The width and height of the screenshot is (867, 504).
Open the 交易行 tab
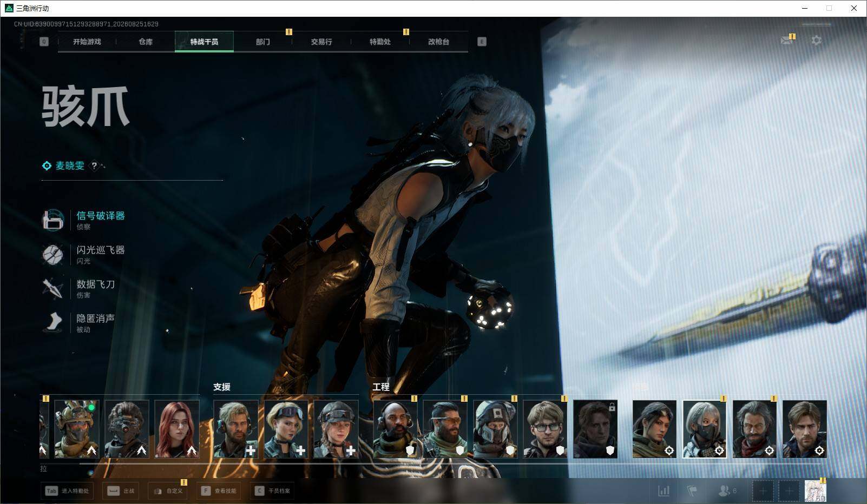(321, 42)
